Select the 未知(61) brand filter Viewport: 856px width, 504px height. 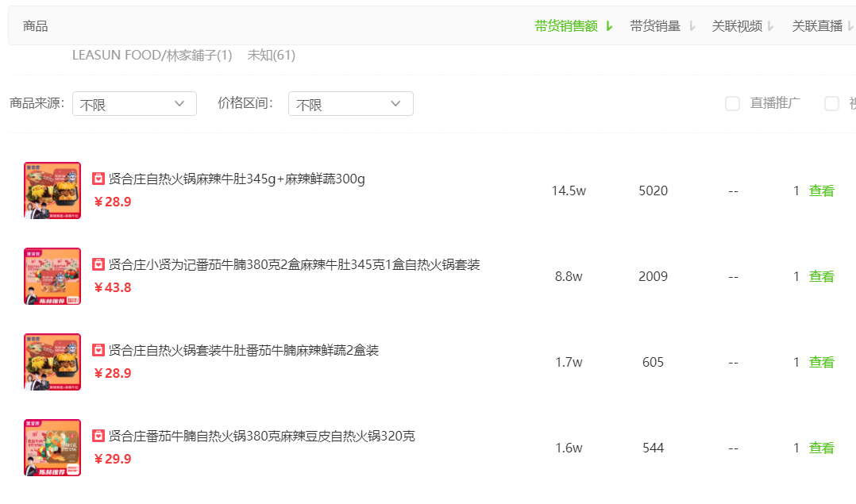[272, 56]
